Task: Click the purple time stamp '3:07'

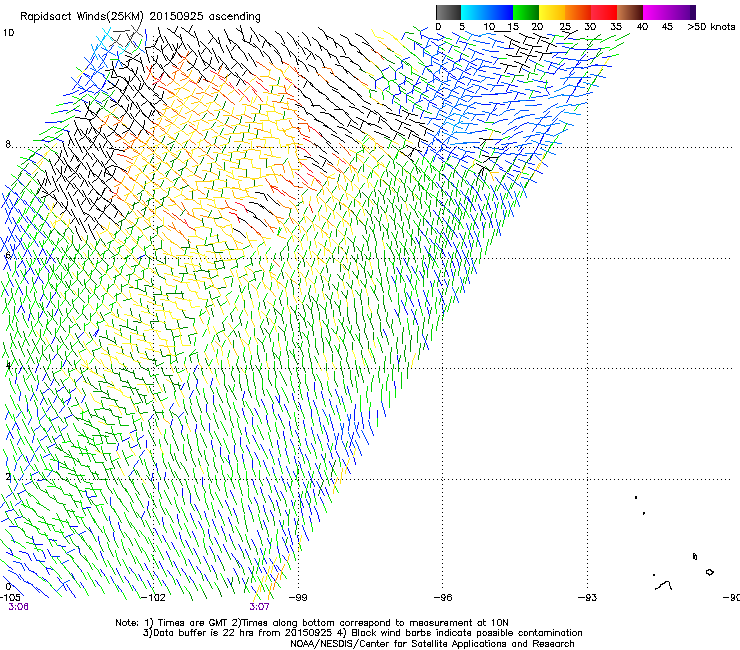Action: [259, 607]
